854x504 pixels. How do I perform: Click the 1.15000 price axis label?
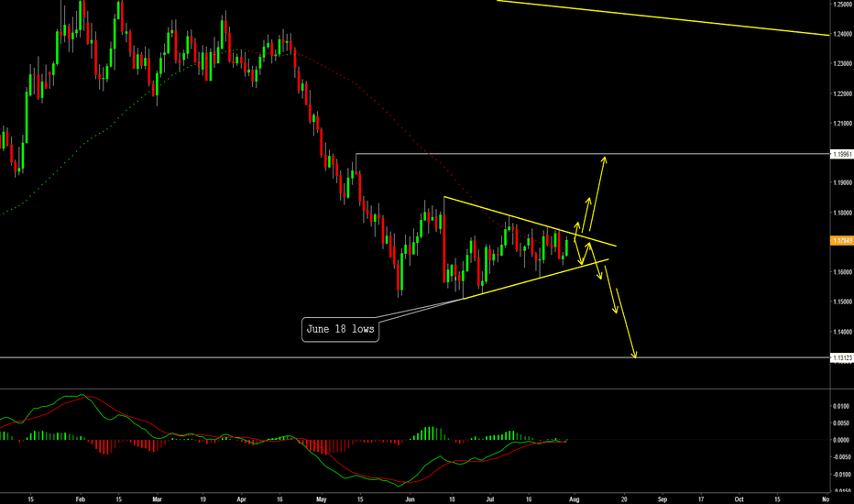coord(842,301)
